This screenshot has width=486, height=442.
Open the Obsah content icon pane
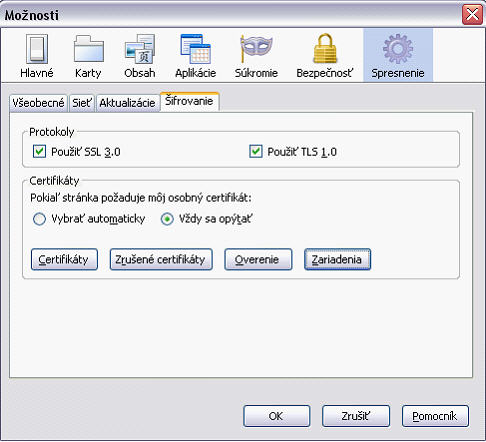[140, 56]
